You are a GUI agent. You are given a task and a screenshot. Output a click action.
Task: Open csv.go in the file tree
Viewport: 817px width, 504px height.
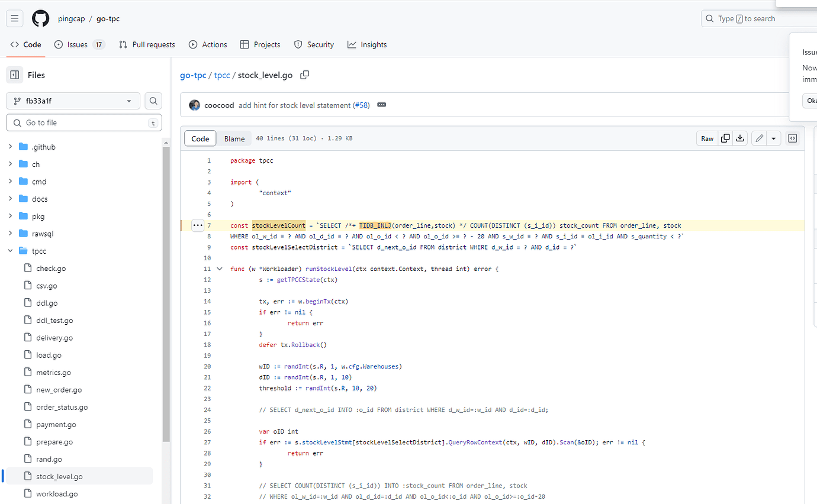(x=47, y=286)
